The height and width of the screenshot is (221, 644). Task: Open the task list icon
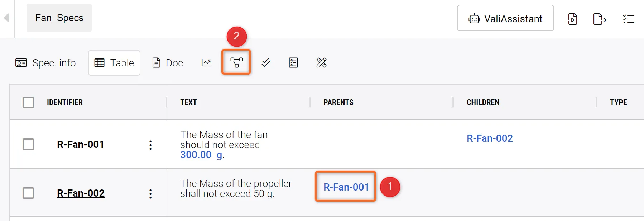[628, 19]
